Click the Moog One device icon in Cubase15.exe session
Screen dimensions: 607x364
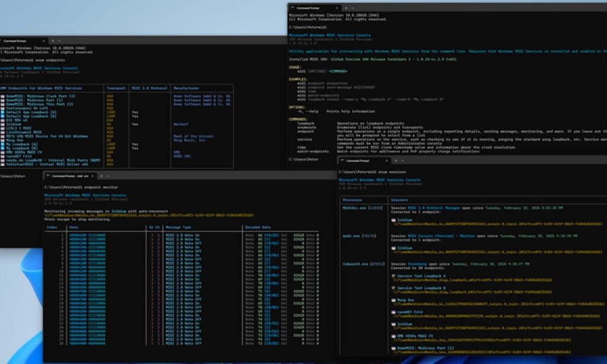tap(393, 300)
